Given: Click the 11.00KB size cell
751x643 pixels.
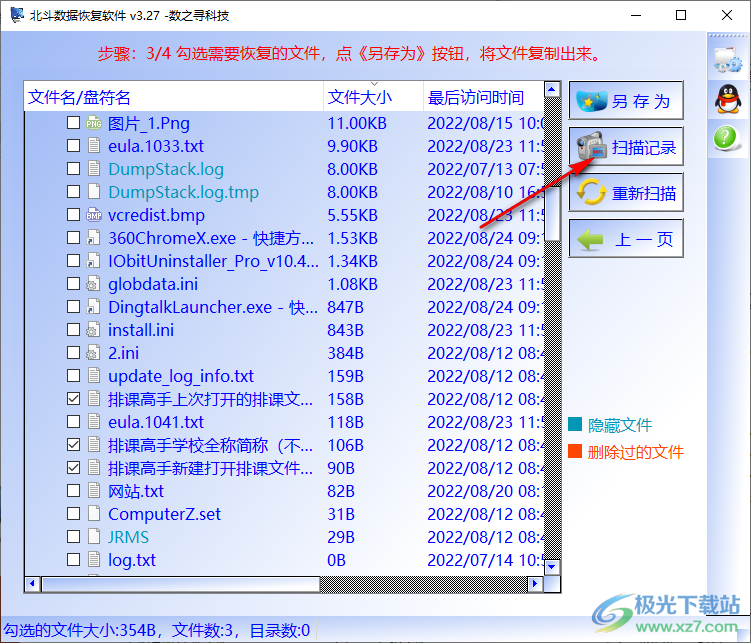Looking at the screenshot, I should coord(357,123).
